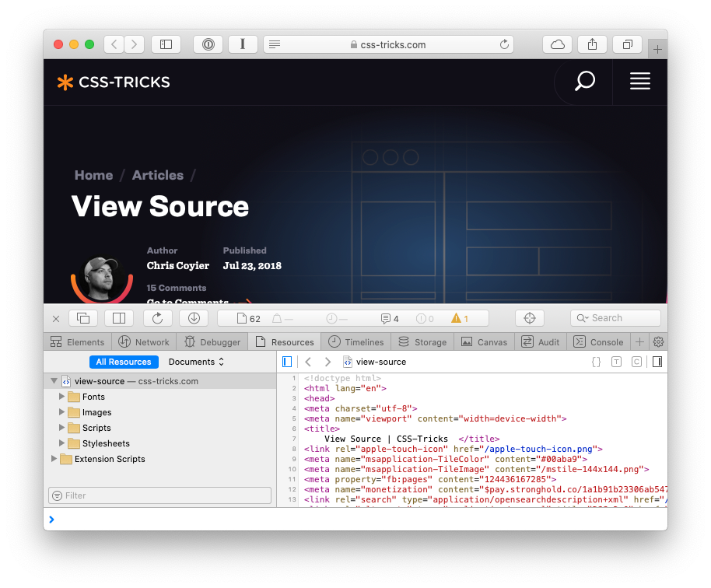
Task: Start element selection with crosshair button
Action: [530, 318]
